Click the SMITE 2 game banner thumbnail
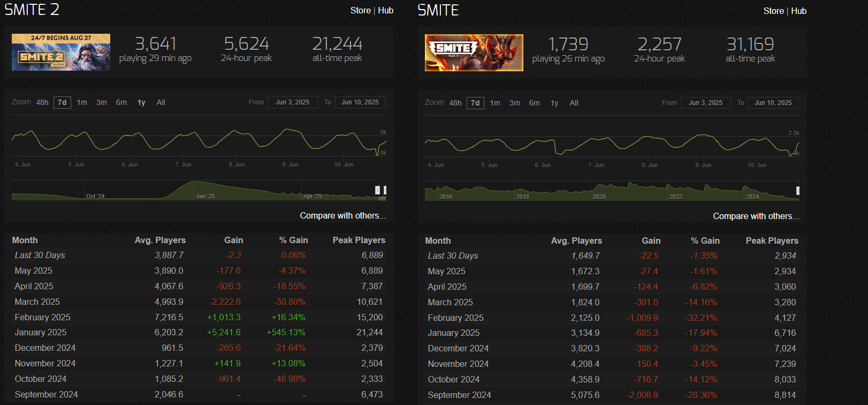 (x=61, y=52)
